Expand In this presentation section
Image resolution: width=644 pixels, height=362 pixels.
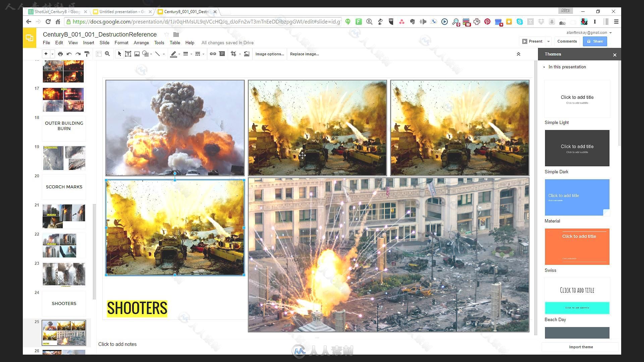click(x=565, y=67)
